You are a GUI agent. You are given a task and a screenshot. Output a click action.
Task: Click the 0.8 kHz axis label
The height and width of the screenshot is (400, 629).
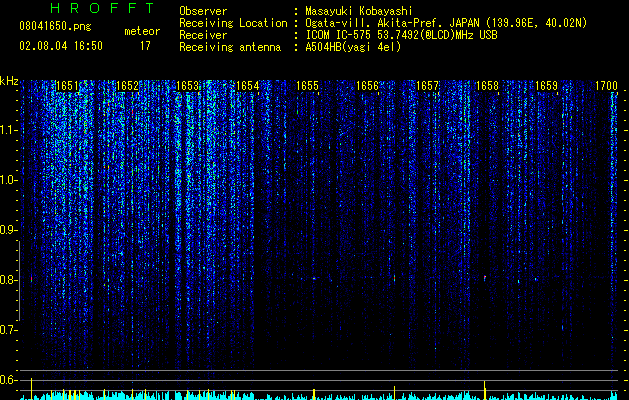8,280
